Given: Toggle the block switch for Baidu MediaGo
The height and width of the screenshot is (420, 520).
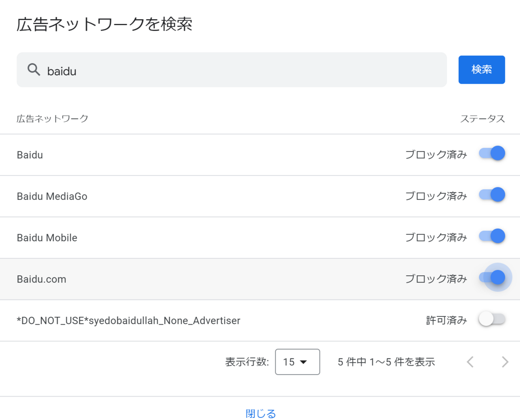Looking at the screenshot, I should [492, 195].
